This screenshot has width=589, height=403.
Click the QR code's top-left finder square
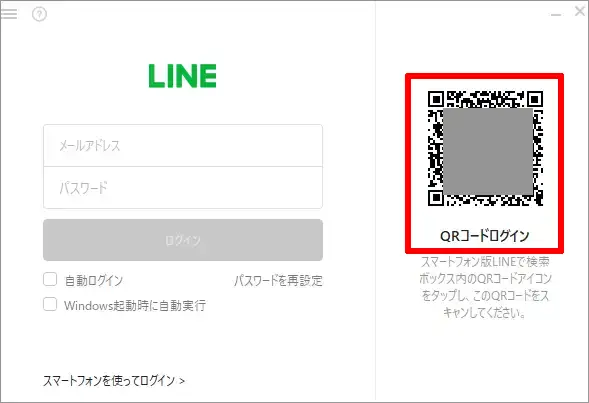(436, 99)
